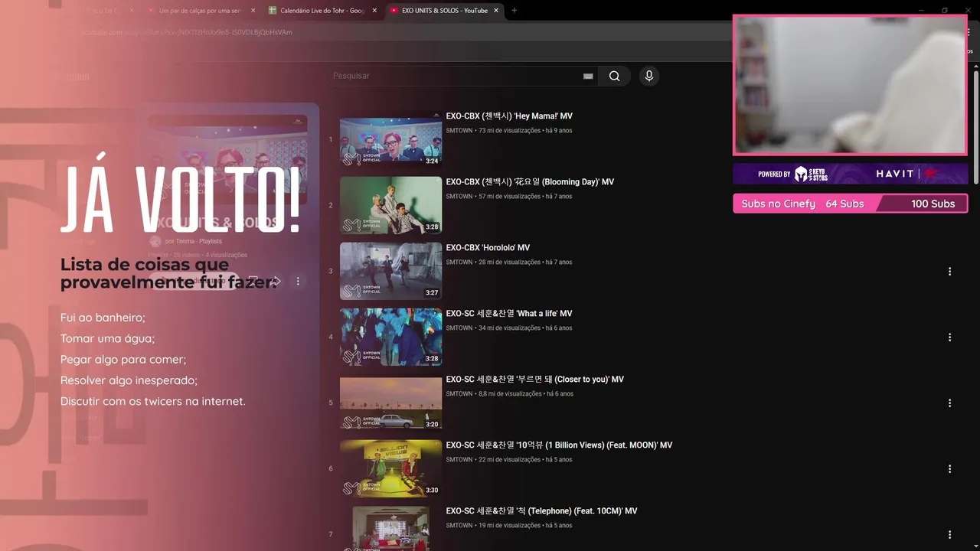Screen dimensions: 980x551
Task: Open title link EXO-SC 'Closer to you' MV
Action: click(535, 380)
